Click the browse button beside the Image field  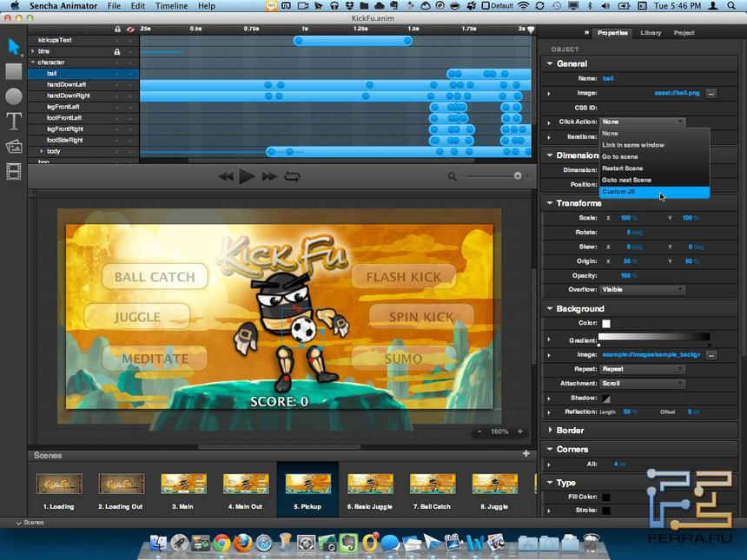point(711,93)
